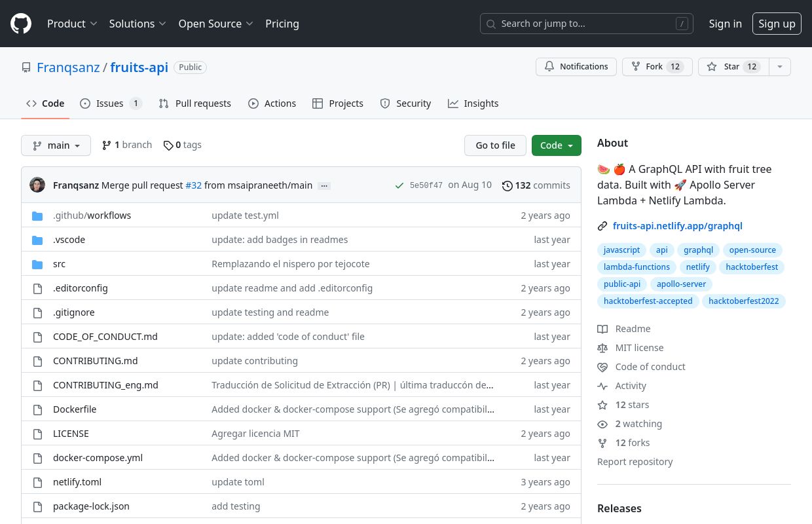The height and width of the screenshot is (524, 812).
Task: Select the open-source topic tag
Action: pos(752,250)
